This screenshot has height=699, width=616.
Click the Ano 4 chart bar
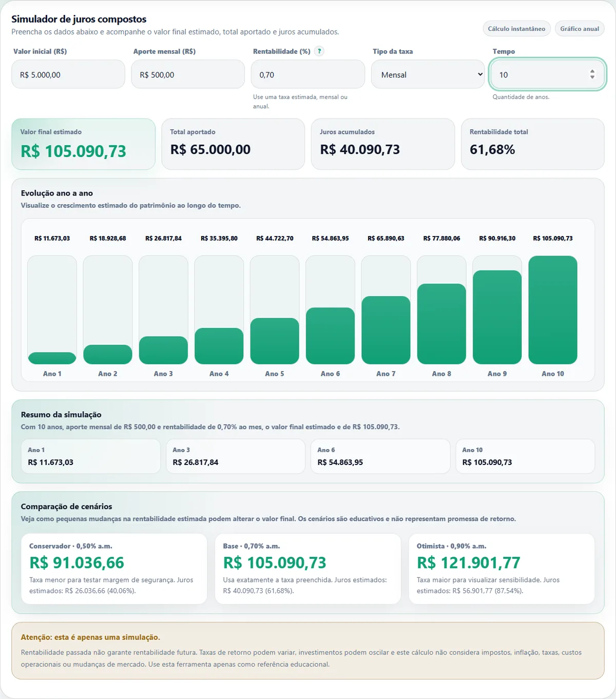(x=219, y=346)
